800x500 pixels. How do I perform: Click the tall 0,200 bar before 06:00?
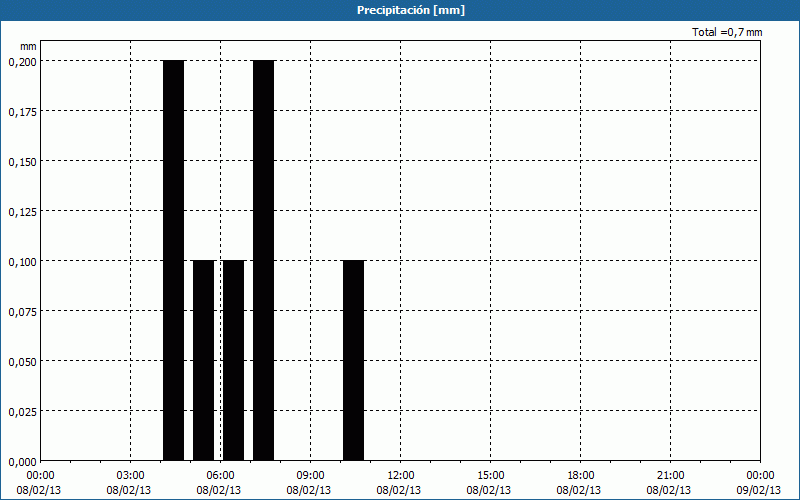point(173,260)
